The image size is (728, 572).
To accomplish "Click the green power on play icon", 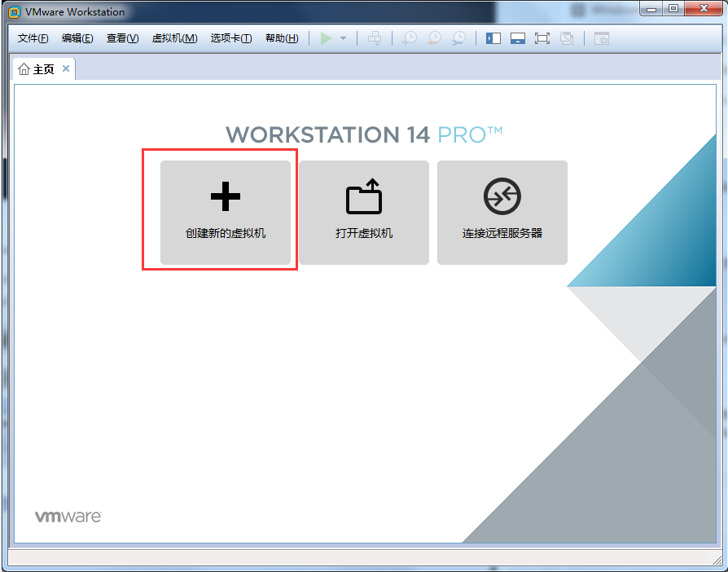I will coord(326,38).
